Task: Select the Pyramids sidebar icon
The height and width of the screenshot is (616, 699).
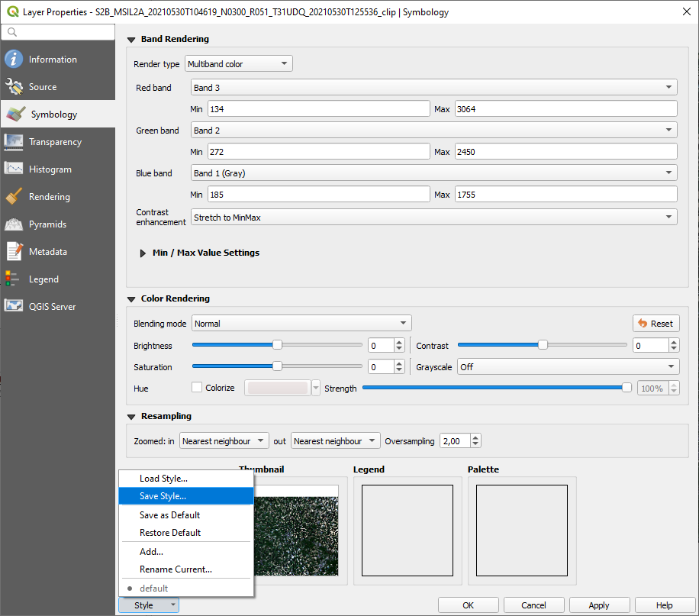Action: tap(14, 224)
